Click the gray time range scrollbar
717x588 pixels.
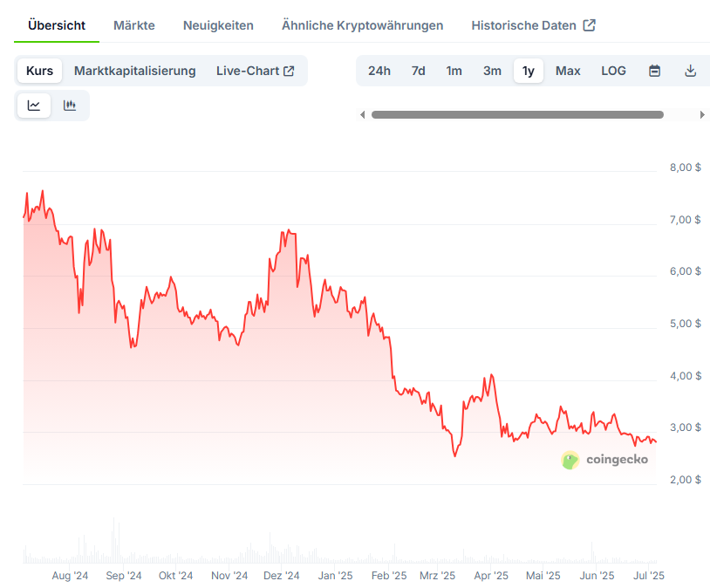(517, 115)
